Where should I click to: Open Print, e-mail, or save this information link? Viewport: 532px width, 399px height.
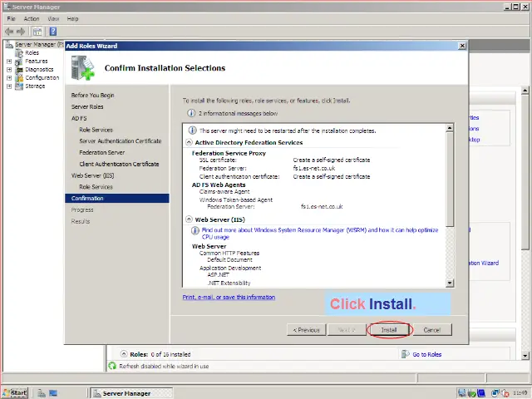(x=229, y=298)
